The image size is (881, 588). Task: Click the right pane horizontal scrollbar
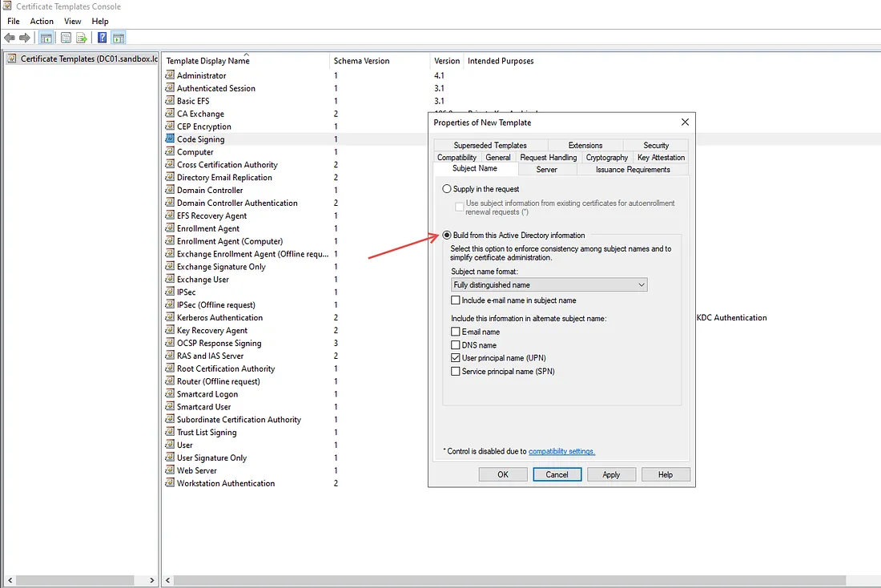(x=521, y=580)
